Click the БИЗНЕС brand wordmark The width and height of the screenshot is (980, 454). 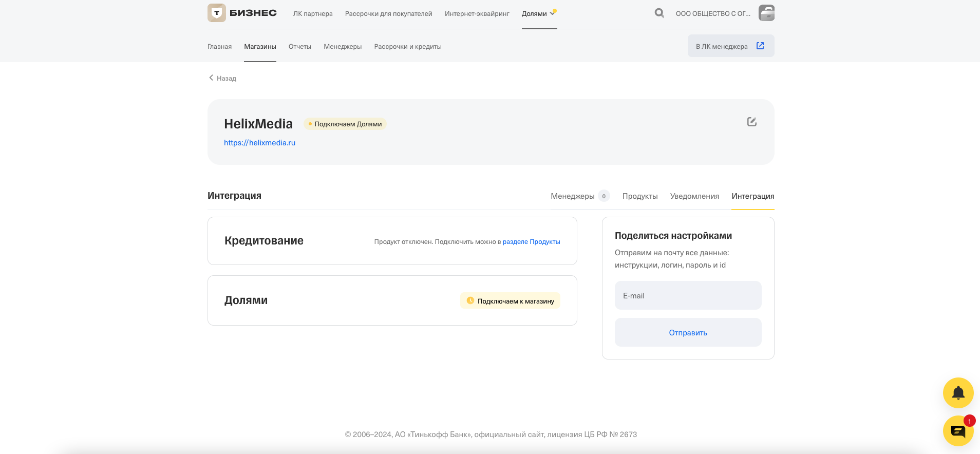click(x=253, y=13)
